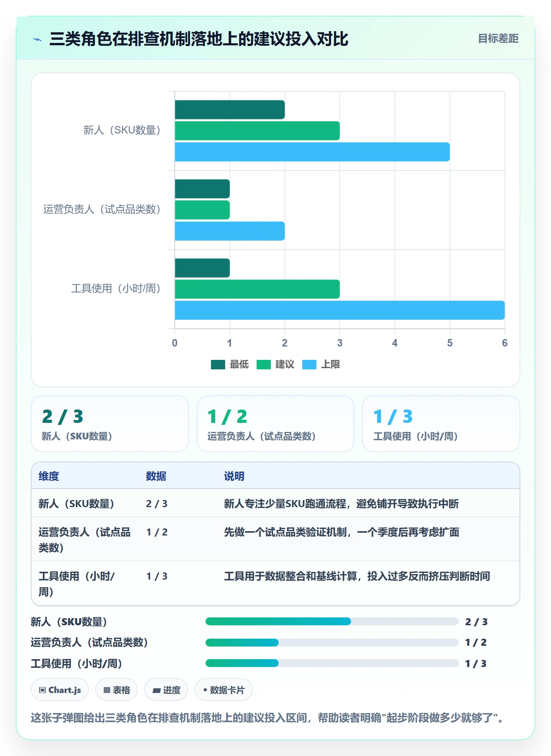The height and width of the screenshot is (756, 551).
Task: Select the 表格 chip
Action: coord(116,689)
